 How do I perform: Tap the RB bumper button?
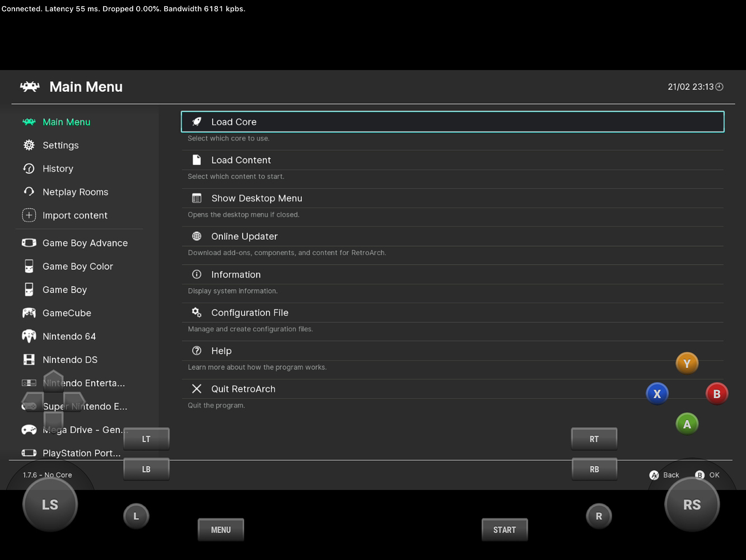point(594,469)
